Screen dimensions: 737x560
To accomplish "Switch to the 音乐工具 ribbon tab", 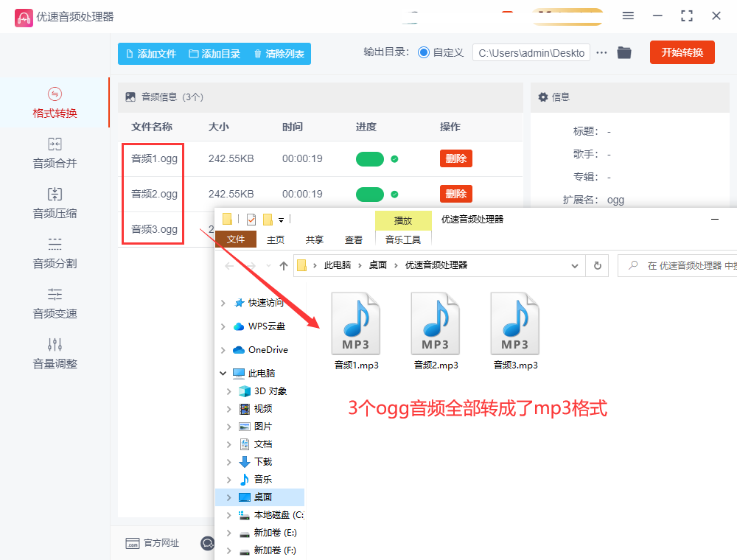I will (403, 240).
